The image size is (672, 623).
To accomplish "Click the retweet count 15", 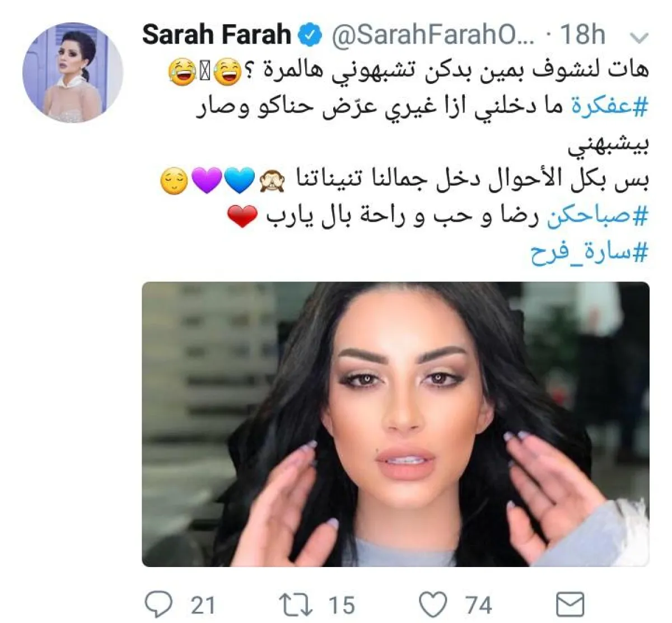I will coord(341,606).
